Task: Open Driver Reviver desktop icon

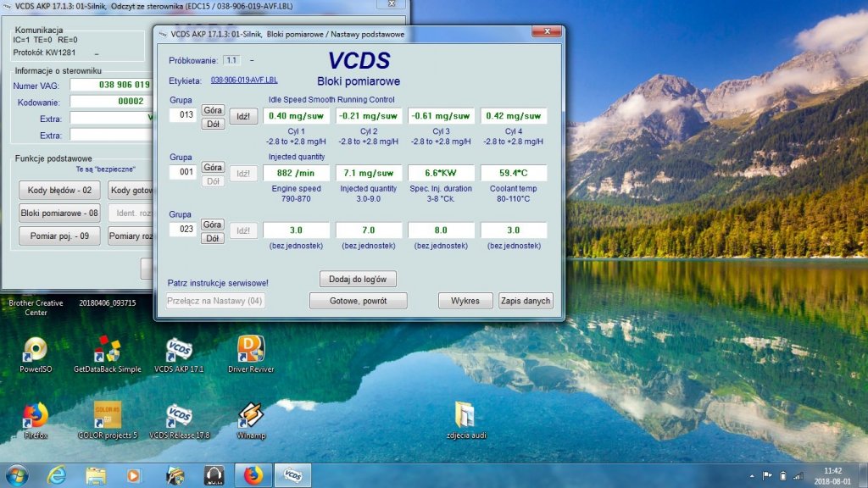Action: click(x=251, y=354)
